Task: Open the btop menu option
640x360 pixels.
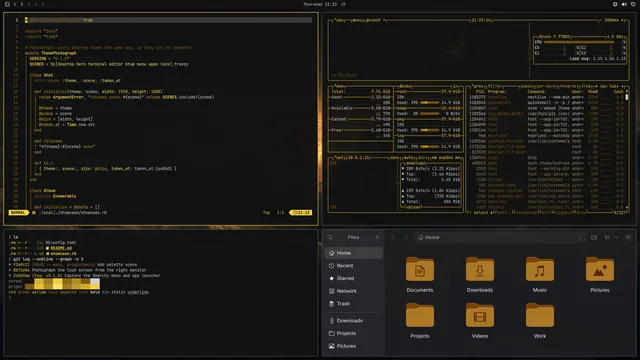Action: [x=357, y=20]
